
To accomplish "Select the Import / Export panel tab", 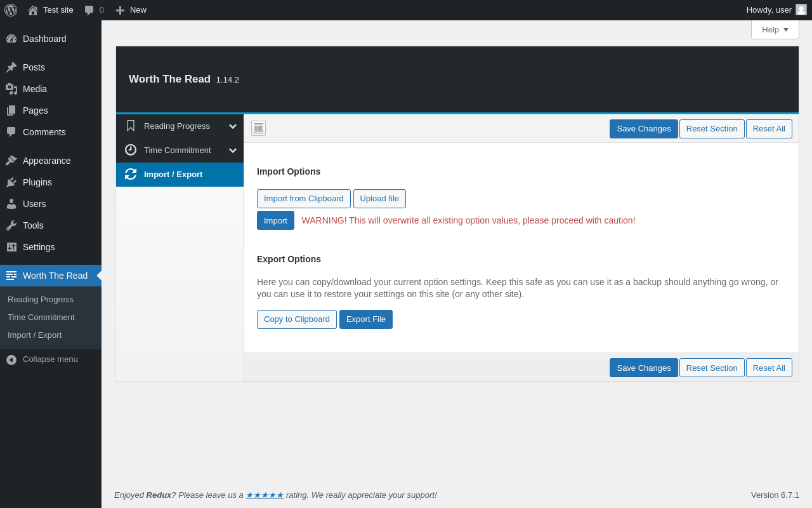I will coord(180,175).
